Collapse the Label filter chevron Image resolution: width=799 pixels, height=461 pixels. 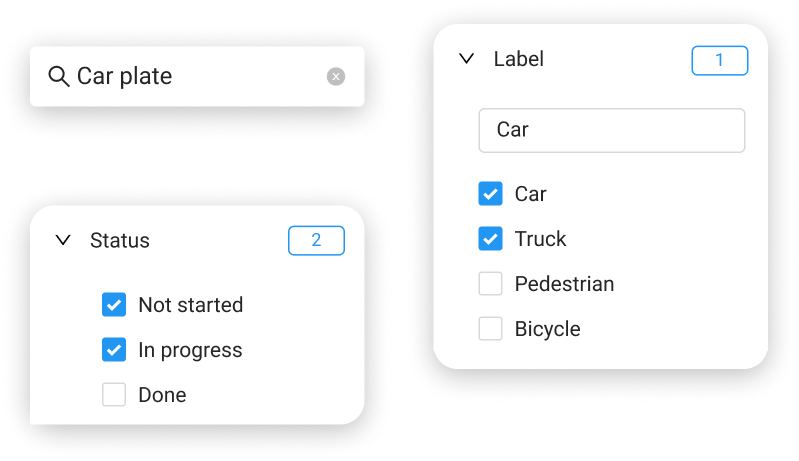click(x=467, y=59)
